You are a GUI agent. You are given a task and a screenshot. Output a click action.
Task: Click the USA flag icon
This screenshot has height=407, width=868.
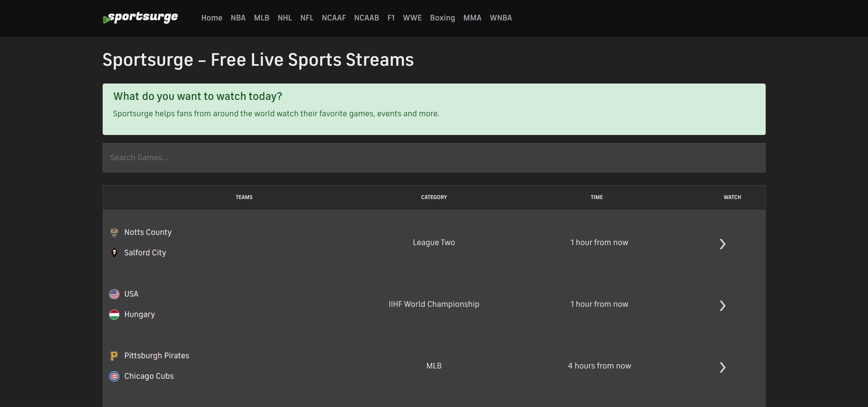click(x=114, y=294)
